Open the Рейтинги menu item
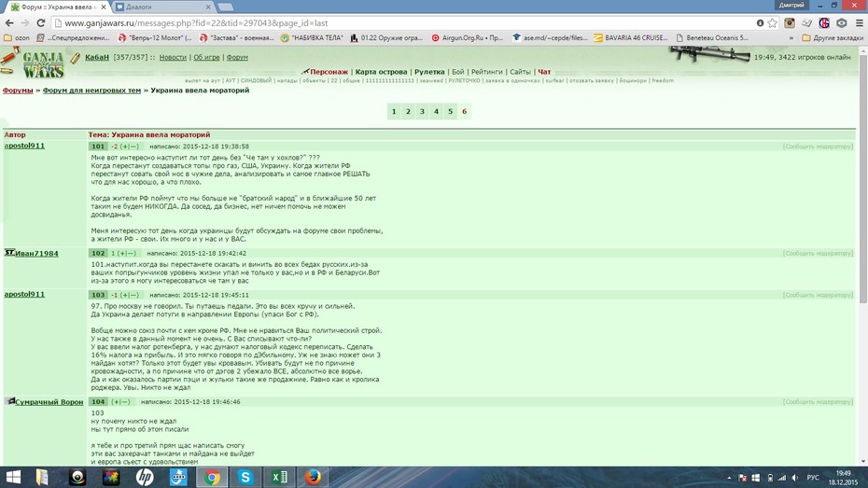This screenshot has width=868, height=488. click(x=486, y=71)
